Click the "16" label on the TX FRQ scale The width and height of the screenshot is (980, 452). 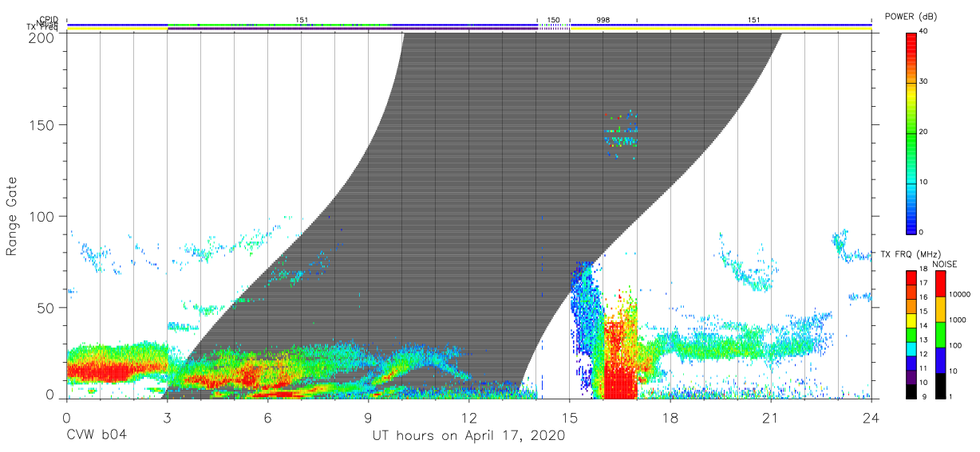click(x=925, y=297)
